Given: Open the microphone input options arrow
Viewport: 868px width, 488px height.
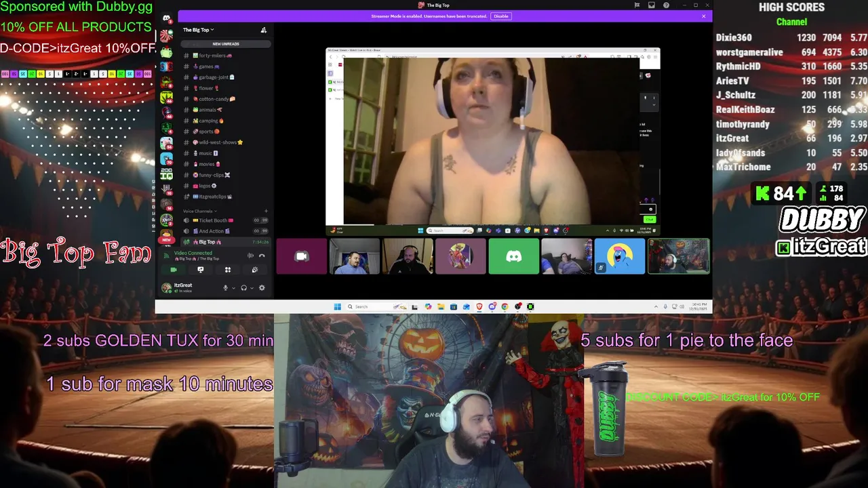Looking at the screenshot, I should click(233, 288).
